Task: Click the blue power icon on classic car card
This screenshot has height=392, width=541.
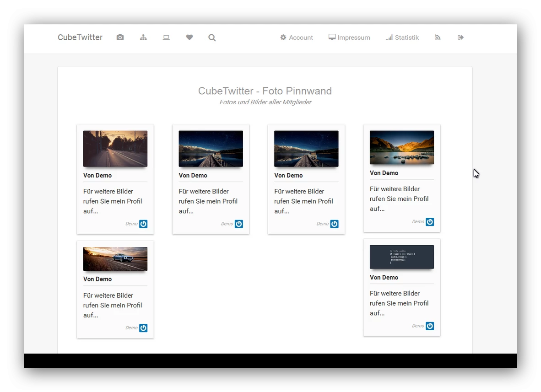Action: (143, 328)
